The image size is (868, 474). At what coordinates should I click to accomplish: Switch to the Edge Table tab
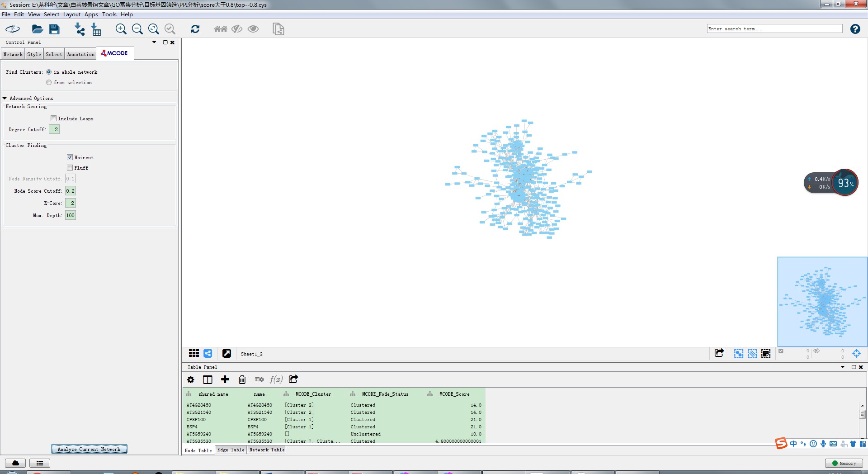pos(231,450)
